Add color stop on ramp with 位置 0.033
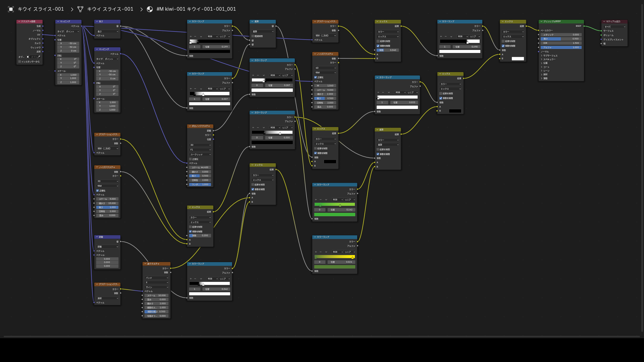Image resolution: width=644 pixels, height=362 pixels. point(378,93)
